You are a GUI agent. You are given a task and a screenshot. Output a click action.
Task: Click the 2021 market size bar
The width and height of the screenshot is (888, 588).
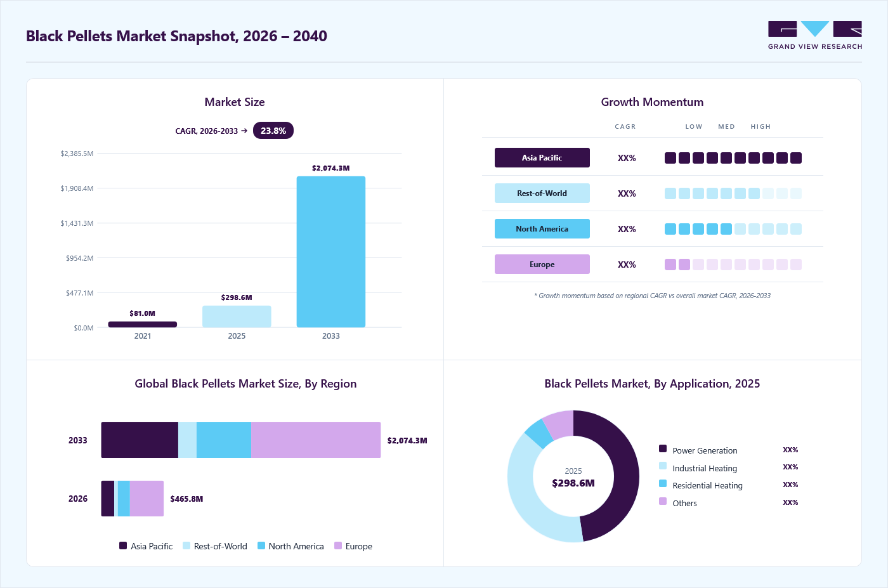coord(143,324)
